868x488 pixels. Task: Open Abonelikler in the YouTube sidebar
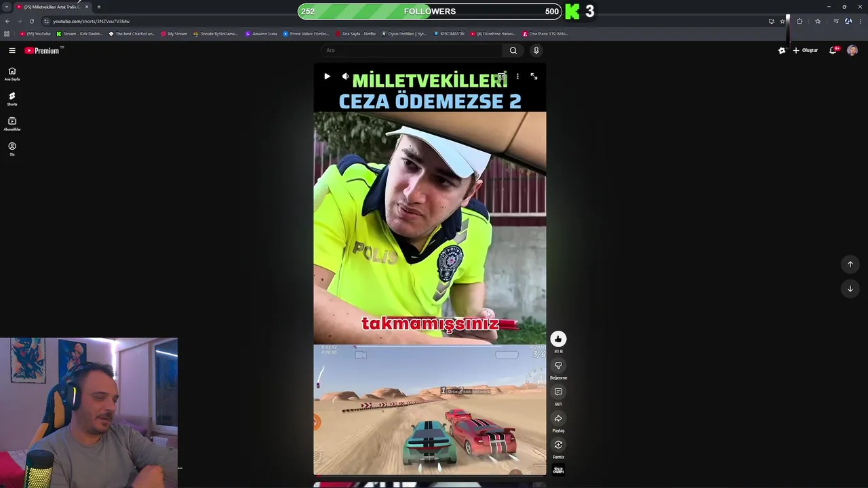click(12, 124)
